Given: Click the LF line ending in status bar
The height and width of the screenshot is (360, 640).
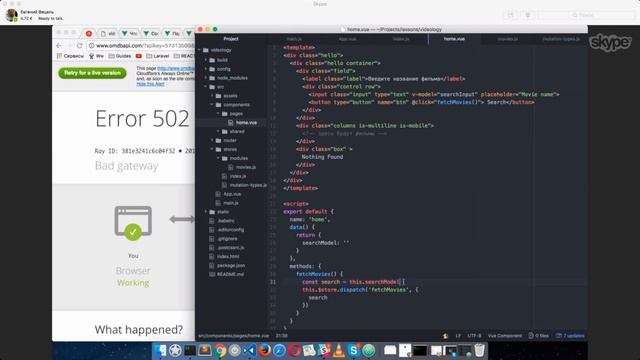Looking at the screenshot, I should pyautogui.click(x=458, y=336).
